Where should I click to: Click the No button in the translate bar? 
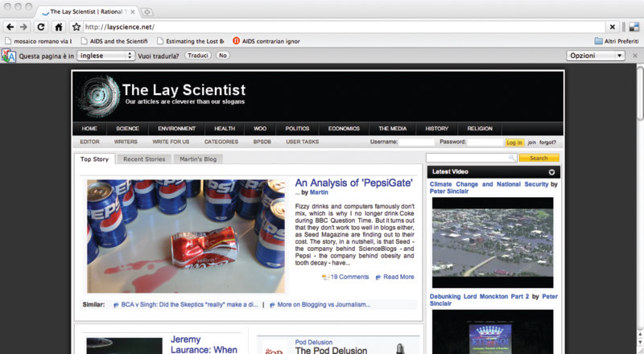pyautogui.click(x=223, y=56)
